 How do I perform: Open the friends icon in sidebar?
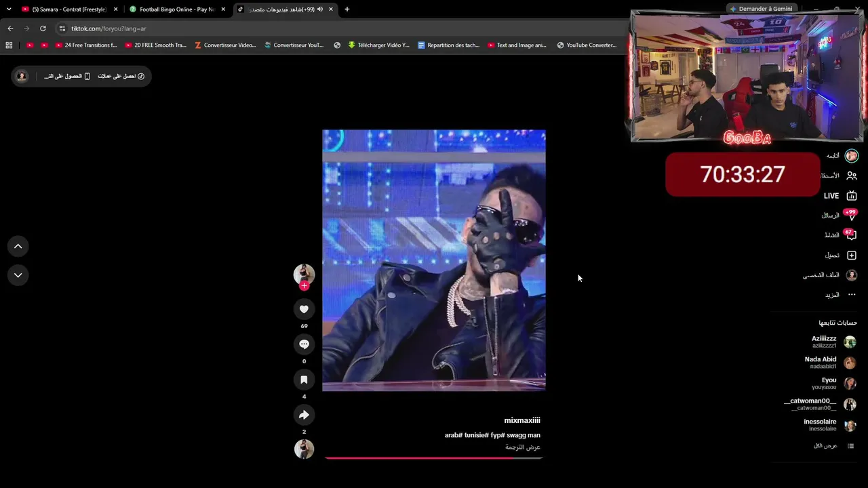[852, 176]
